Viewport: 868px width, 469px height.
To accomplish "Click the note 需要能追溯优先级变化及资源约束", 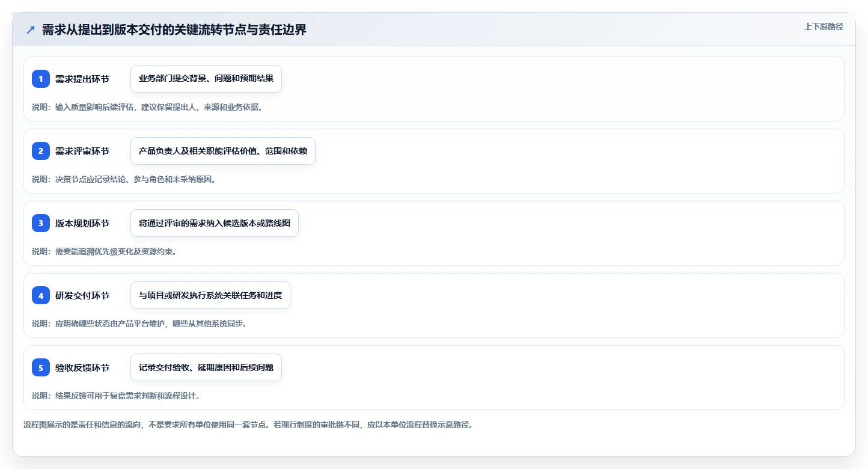I will coord(105,251).
